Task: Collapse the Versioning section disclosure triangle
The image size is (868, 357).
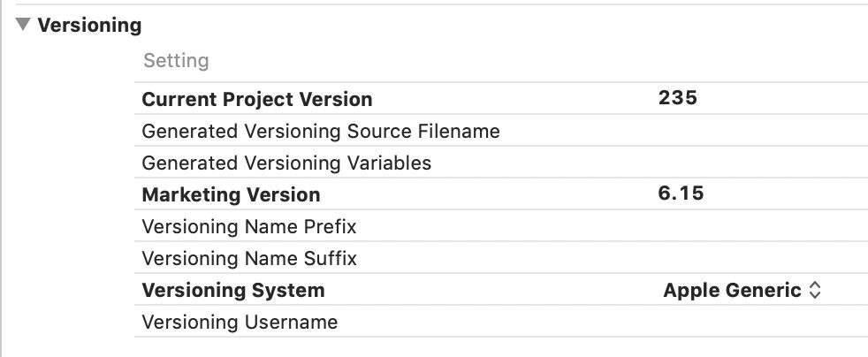Action: tap(24, 26)
